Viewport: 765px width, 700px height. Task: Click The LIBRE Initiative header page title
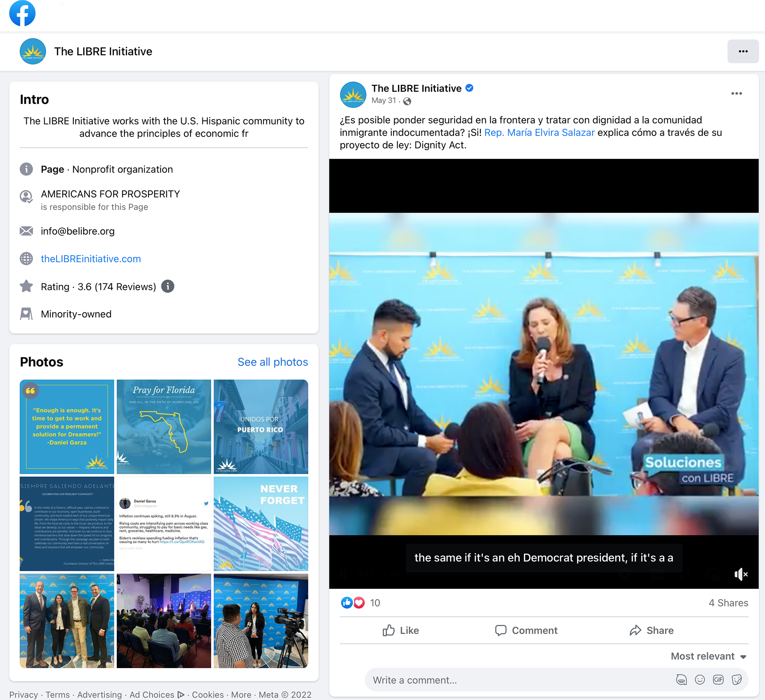103,51
